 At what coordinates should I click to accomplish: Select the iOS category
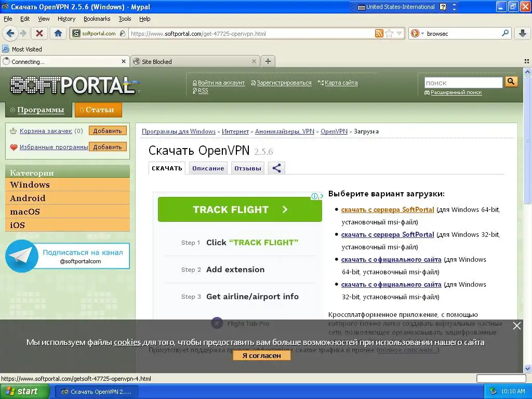pos(68,225)
